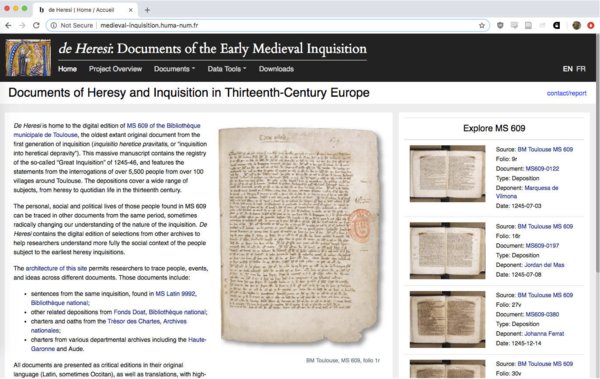Click BM Toulouse MS 609 source for folio 9r
Image resolution: width=600 pixels, height=379 pixels.
coord(545,149)
